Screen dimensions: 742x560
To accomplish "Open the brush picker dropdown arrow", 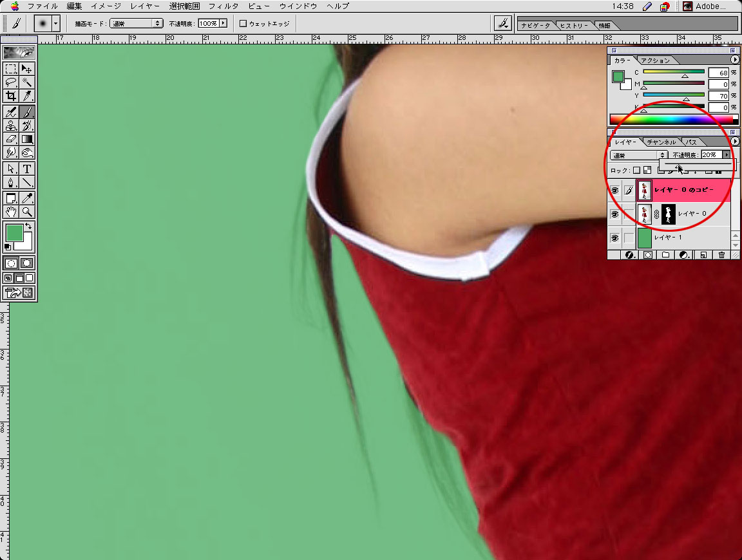I will click(56, 23).
